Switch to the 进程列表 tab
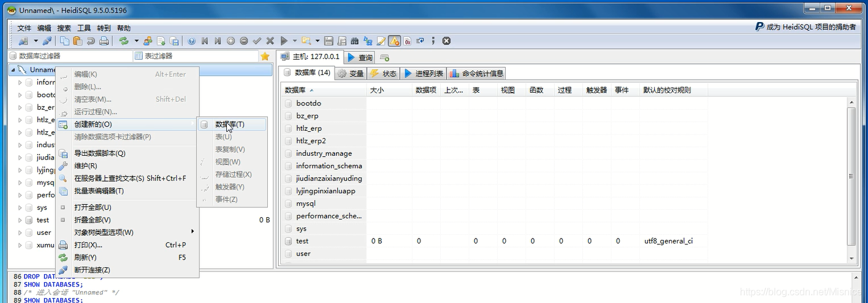 tap(424, 74)
